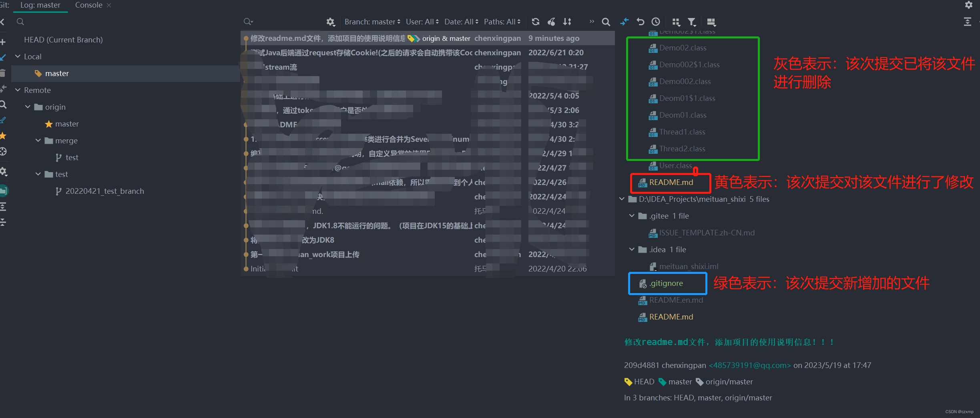The image size is (980, 418).
Task: Open branches pane settings gear menu
Action: click(3, 171)
